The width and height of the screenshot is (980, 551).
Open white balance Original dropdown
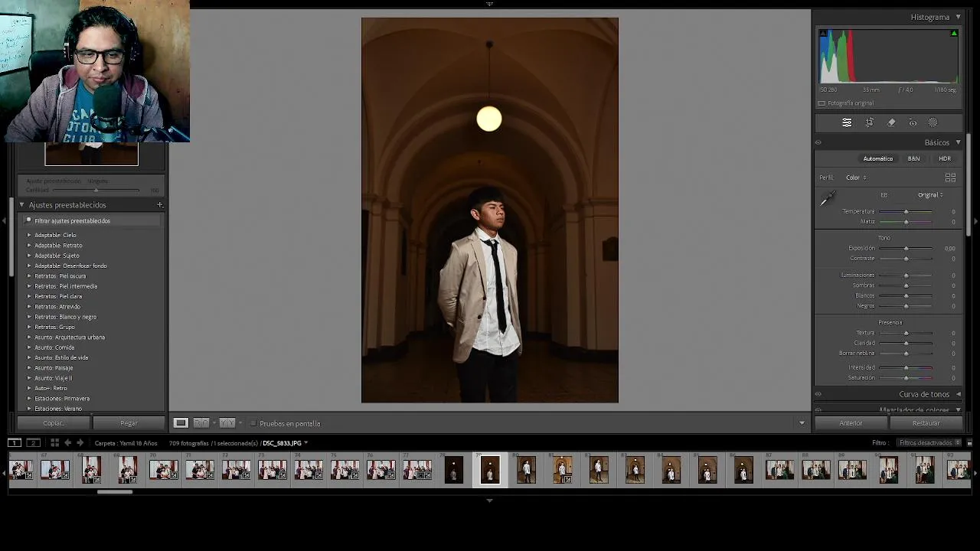tap(930, 194)
